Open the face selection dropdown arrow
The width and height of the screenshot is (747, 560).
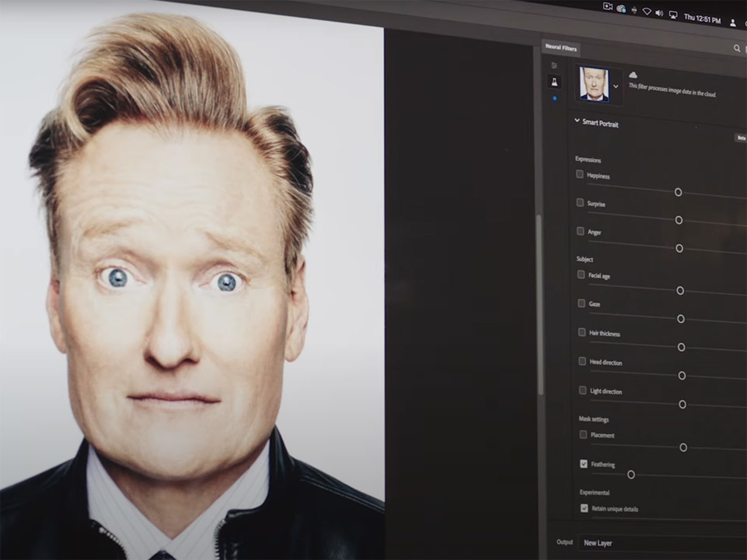(x=616, y=86)
